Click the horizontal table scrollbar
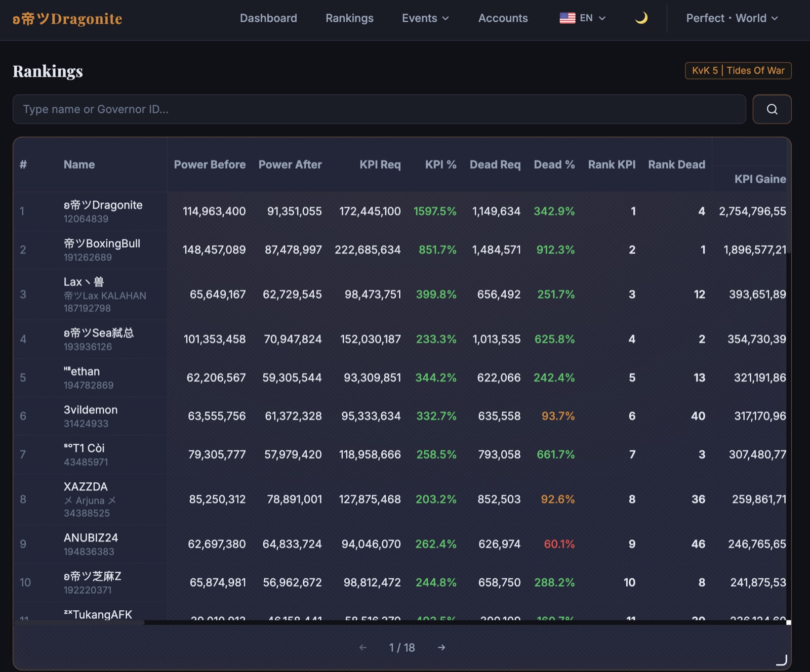Screen dimensions: 810x672 tap(79, 622)
